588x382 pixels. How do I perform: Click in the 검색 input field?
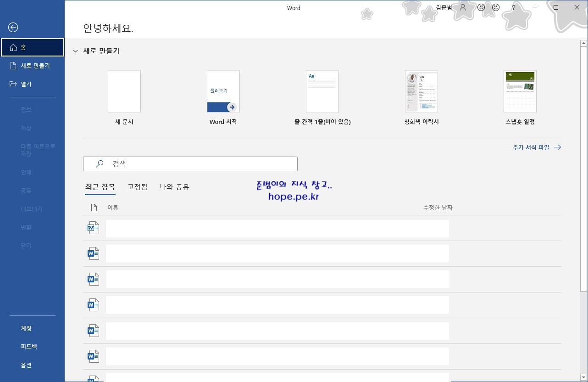[190, 164]
